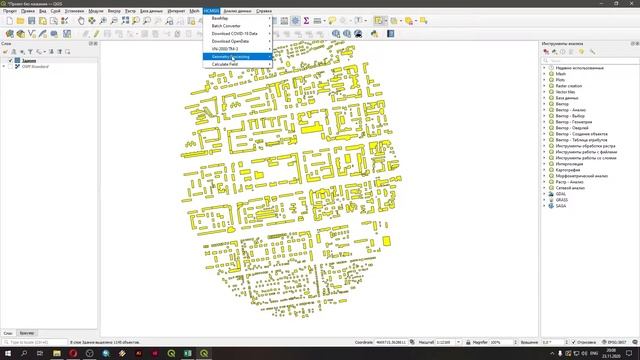Click the New Shapefile Layer icon
The width and height of the screenshot is (640, 360).
click(x=32, y=34)
